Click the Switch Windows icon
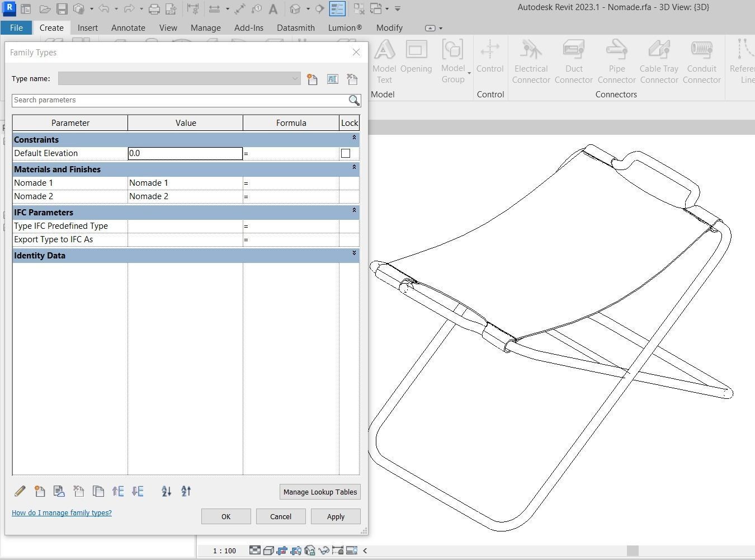This screenshot has height=560, width=755. [376, 9]
